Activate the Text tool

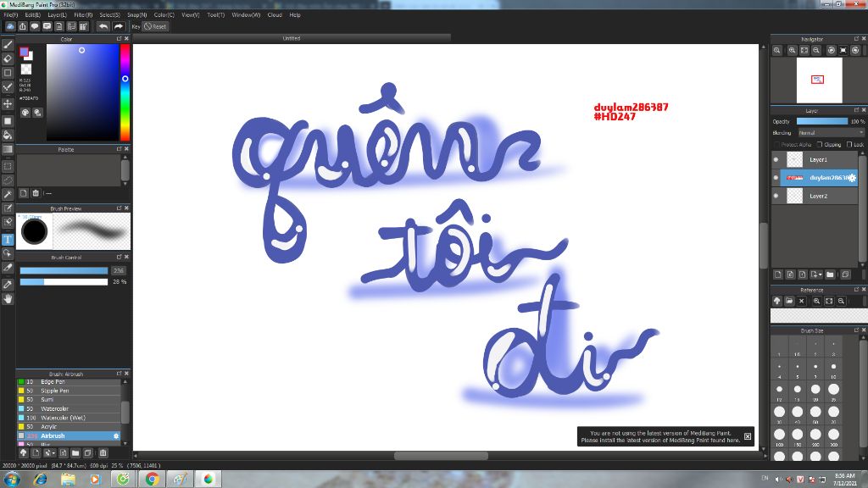coord(8,239)
